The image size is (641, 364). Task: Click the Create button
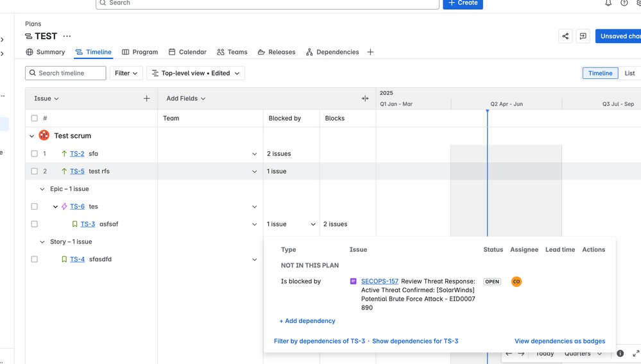click(x=463, y=3)
